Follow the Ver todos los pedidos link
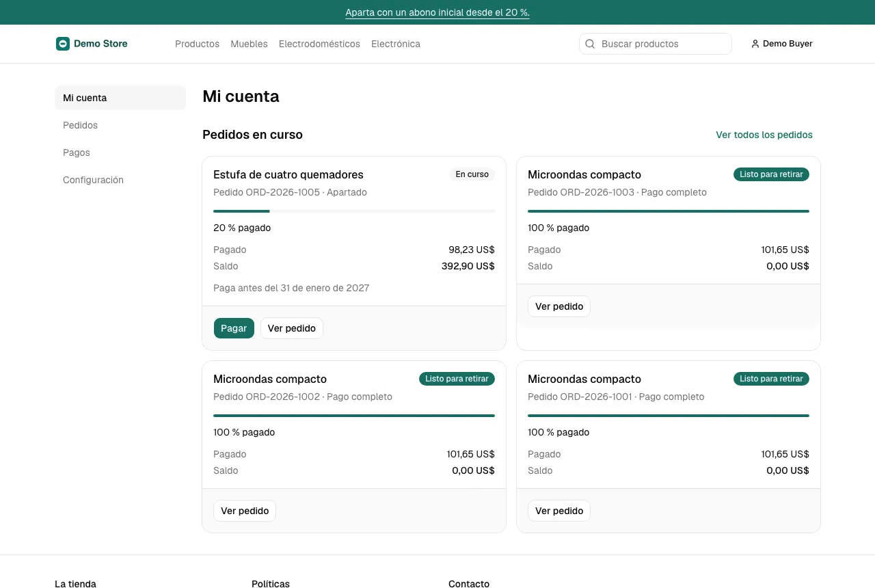This screenshot has width=875, height=588. (x=764, y=135)
